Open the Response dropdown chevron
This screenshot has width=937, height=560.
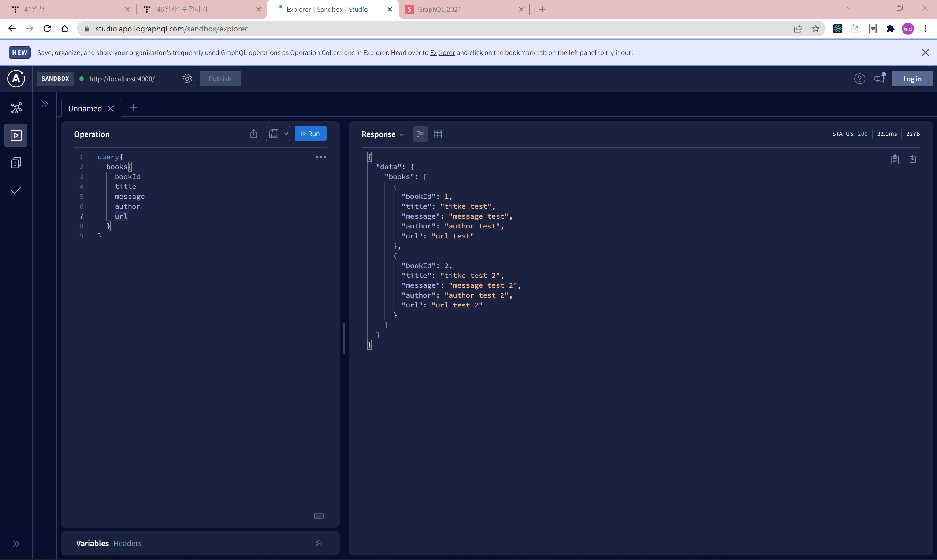pyautogui.click(x=402, y=135)
